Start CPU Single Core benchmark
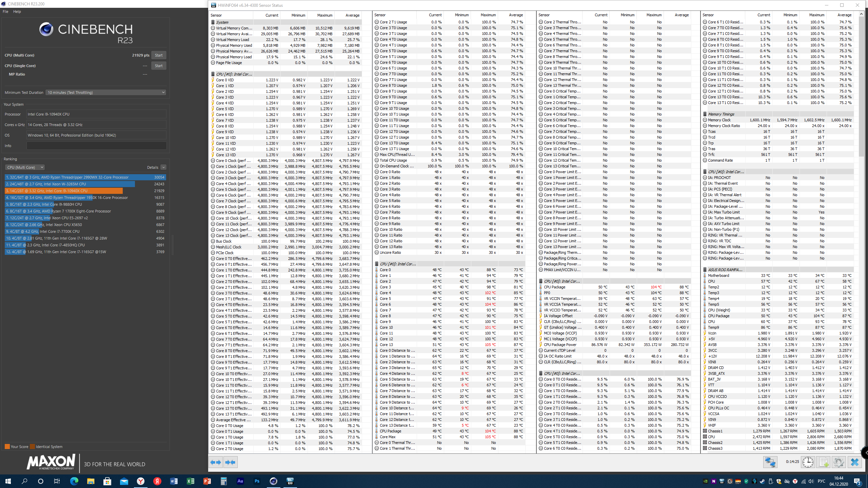 [x=159, y=66]
